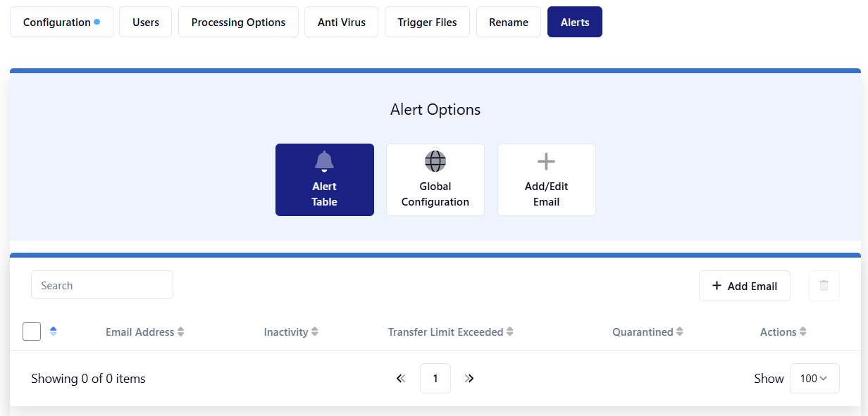This screenshot has height=416, width=868.
Task: Select the Trigger Files tab
Action: 427,23
